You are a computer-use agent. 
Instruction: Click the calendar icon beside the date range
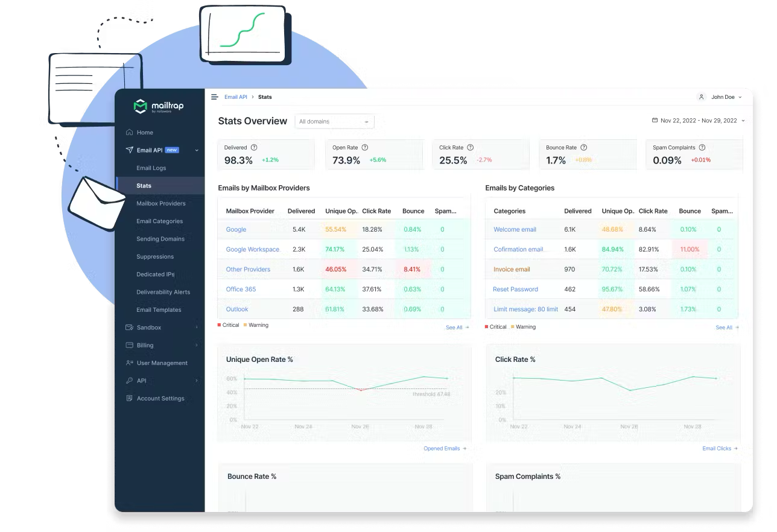[654, 120]
